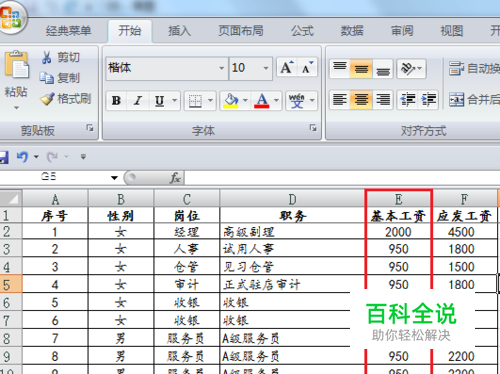Toggle bold formatting
Screen dimensions: 500x374
tap(116, 100)
